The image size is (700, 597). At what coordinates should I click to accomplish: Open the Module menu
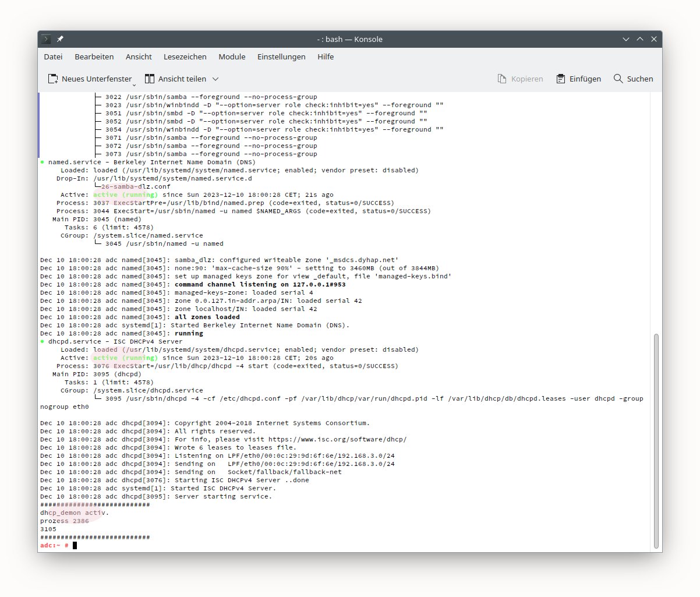coord(232,56)
